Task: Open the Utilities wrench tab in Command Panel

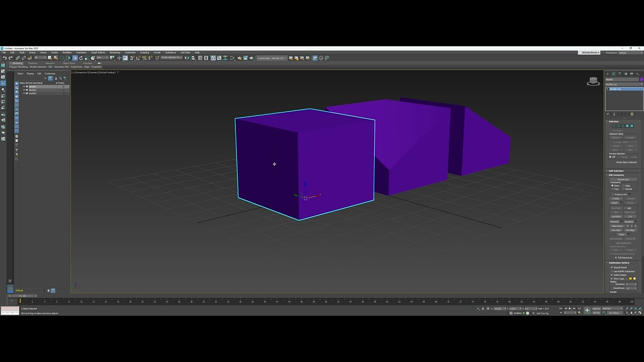Action: [x=637, y=74]
